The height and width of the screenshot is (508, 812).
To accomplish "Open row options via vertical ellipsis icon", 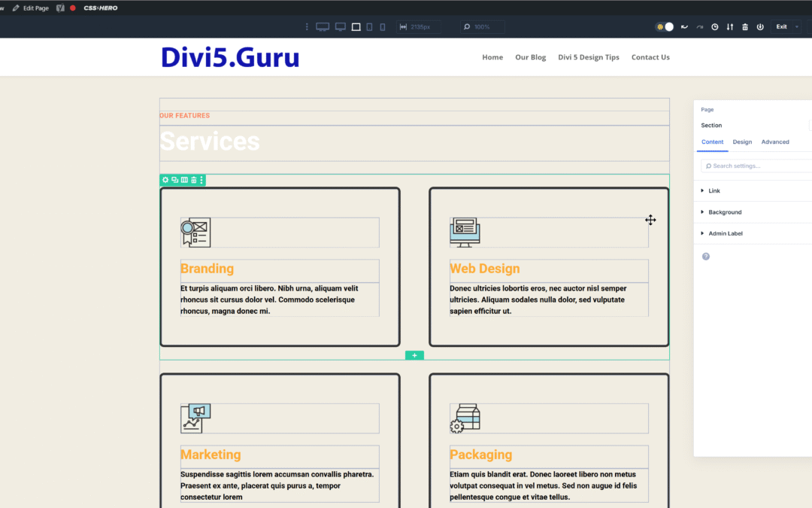I will tap(200, 180).
